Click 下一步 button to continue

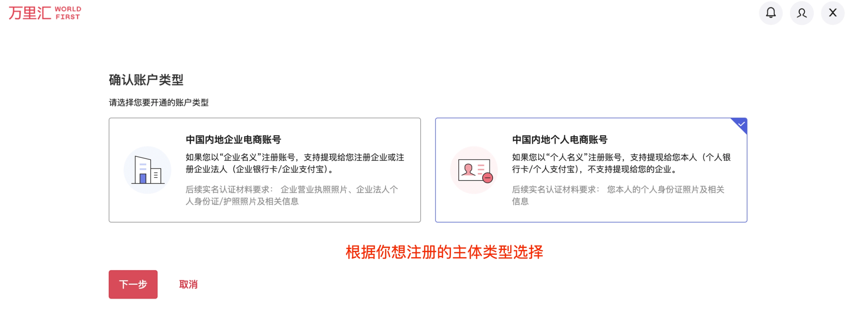tap(133, 285)
